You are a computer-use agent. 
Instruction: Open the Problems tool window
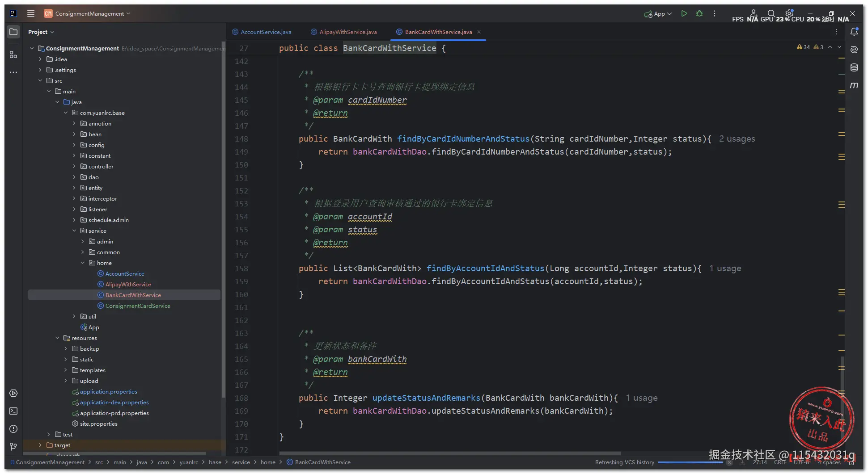coord(13,429)
